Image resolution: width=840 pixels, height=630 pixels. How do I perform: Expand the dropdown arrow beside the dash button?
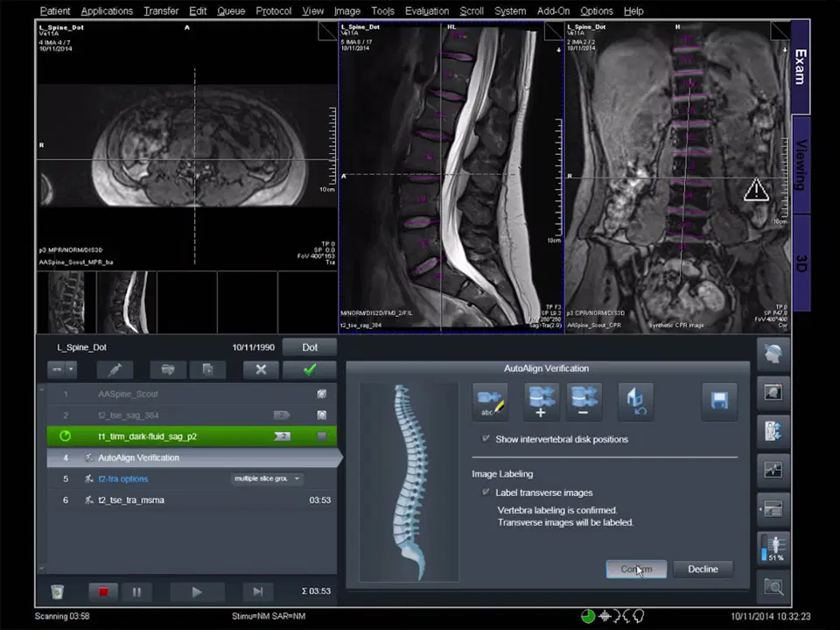click(x=72, y=370)
